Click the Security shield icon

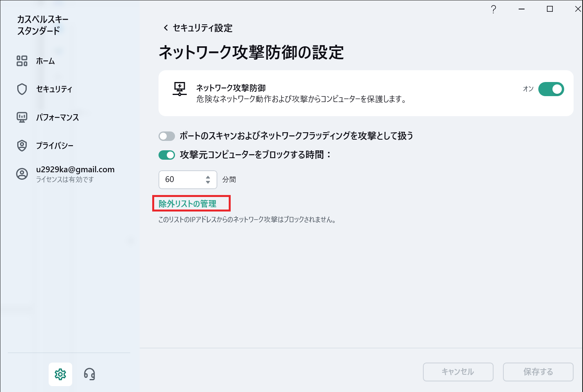coord(22,89)
